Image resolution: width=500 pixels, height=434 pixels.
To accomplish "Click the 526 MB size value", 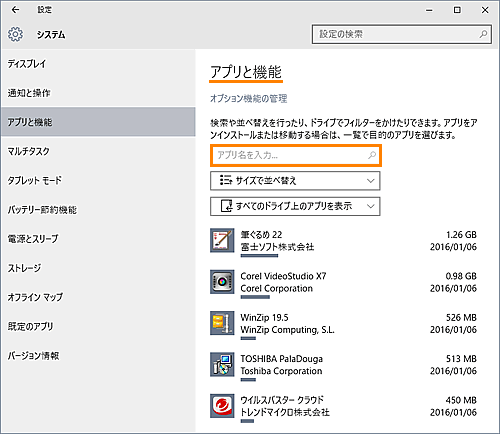I will [x=461, y=317].
